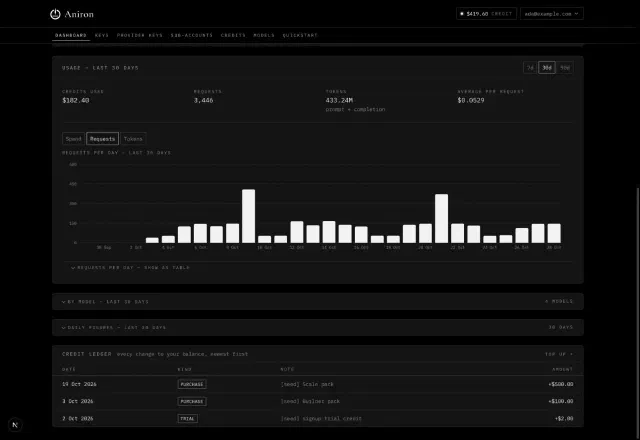Viewport: 640px width, 440px height.
Task: Click the +$500.00 amount
Action: 561,384
